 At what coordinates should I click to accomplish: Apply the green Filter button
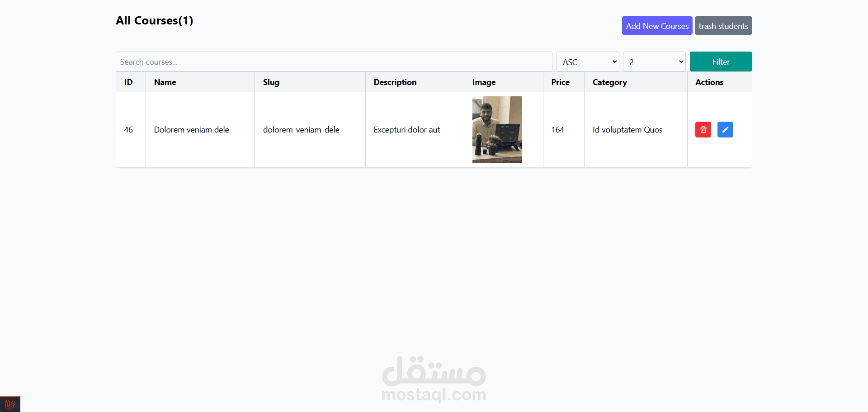(x=721, y=62)
